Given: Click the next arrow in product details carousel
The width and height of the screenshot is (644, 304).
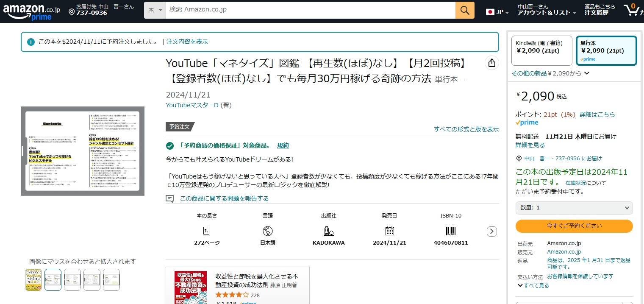Looking at the screenshot, I should coord(491,231).
